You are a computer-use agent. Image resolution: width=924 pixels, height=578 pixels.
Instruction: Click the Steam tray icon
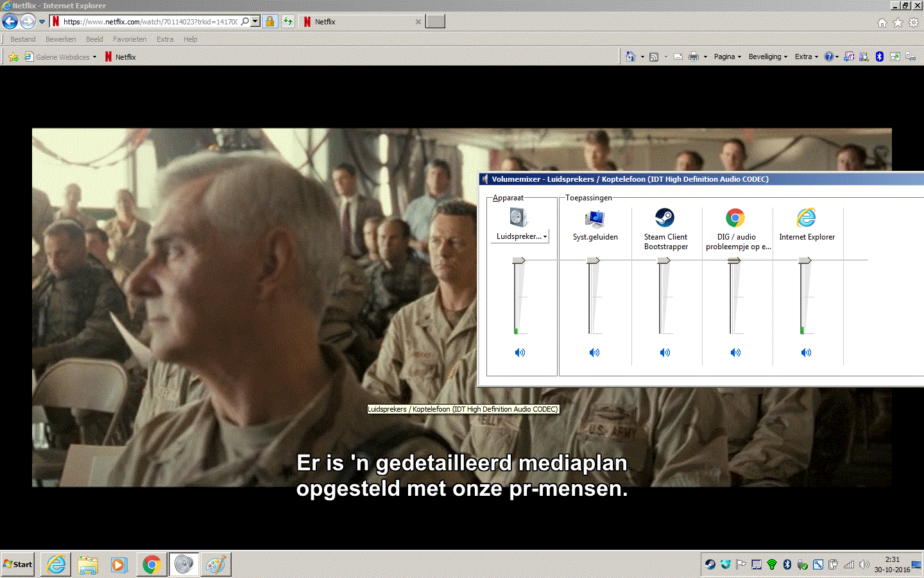[x=710, y=565]
